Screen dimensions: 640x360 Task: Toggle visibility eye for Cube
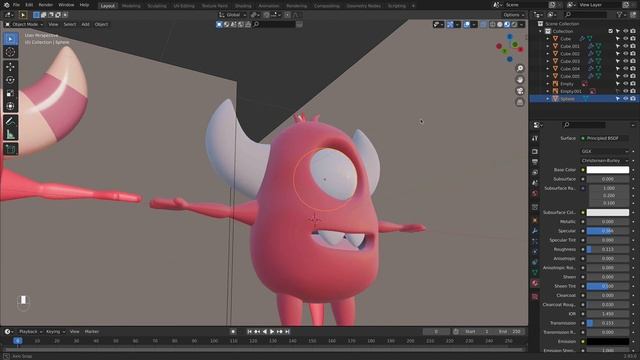pos(625,38)
